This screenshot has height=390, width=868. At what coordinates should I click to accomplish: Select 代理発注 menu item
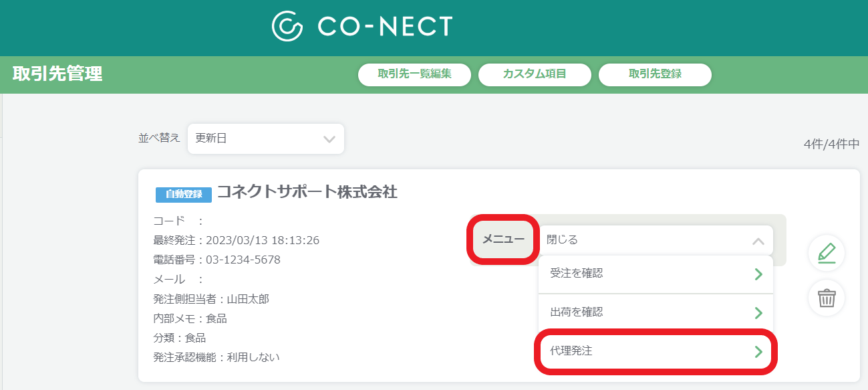(656, 351)
